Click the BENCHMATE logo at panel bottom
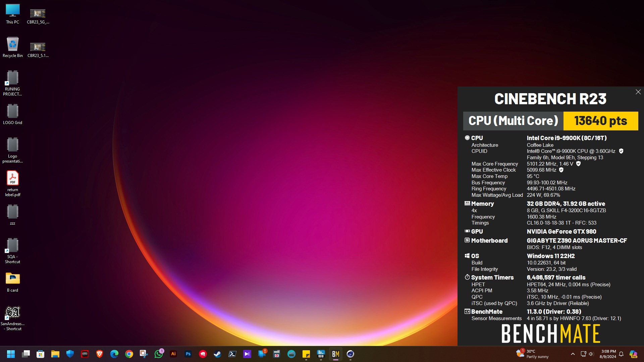 551,334
